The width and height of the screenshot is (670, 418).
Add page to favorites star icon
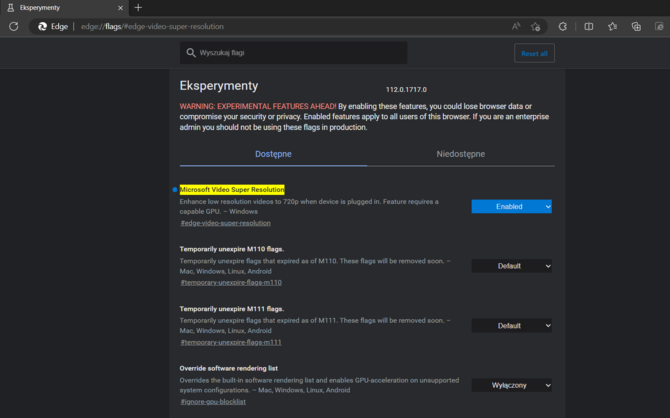pos(535,26)
